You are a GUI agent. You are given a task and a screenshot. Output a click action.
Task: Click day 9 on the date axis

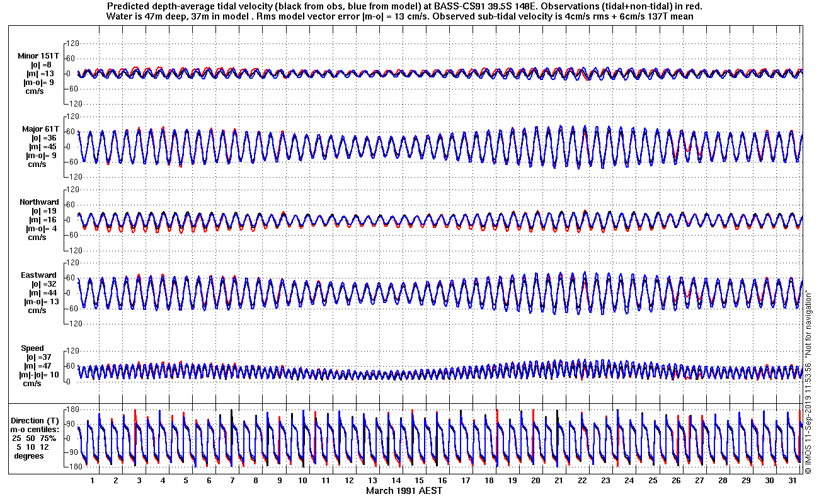tap(278, 481)
